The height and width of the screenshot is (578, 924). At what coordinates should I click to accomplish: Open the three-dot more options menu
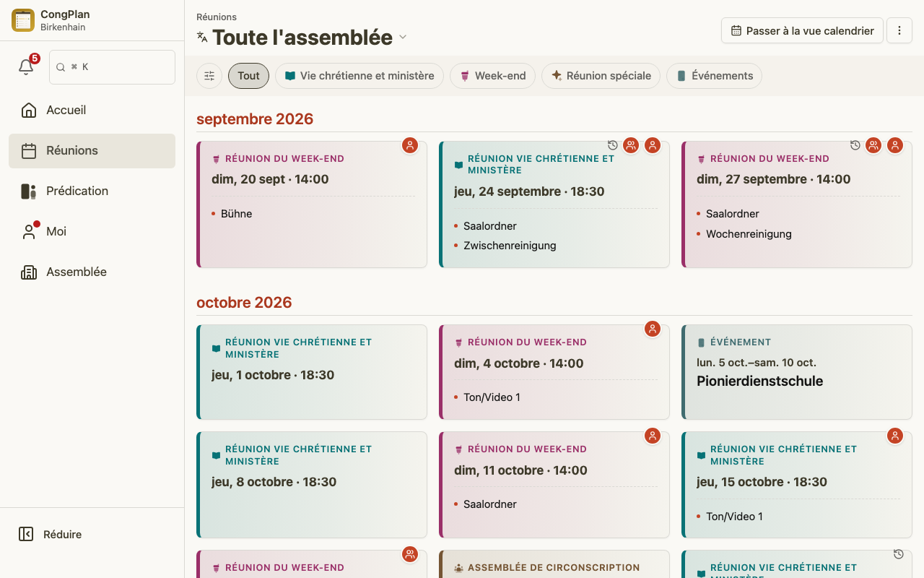coord(899,30)
